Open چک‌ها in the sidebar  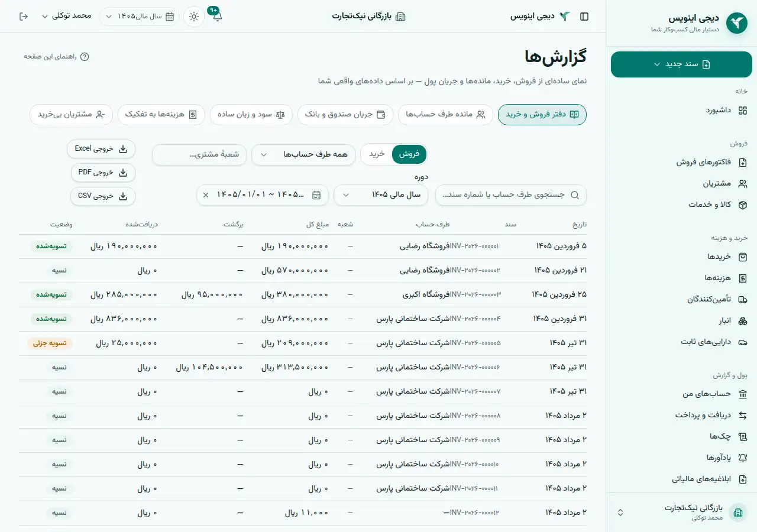(681, 436)
